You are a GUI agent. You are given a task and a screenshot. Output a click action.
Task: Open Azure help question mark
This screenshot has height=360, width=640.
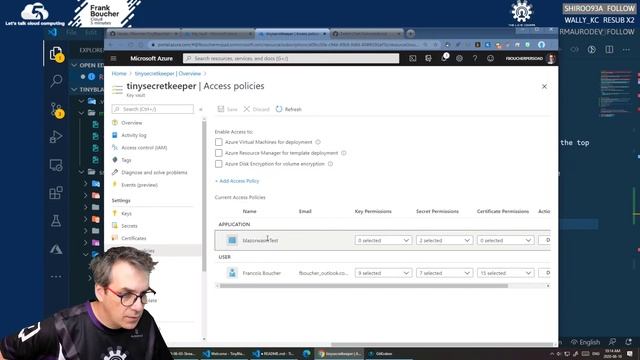pos(475,58)
